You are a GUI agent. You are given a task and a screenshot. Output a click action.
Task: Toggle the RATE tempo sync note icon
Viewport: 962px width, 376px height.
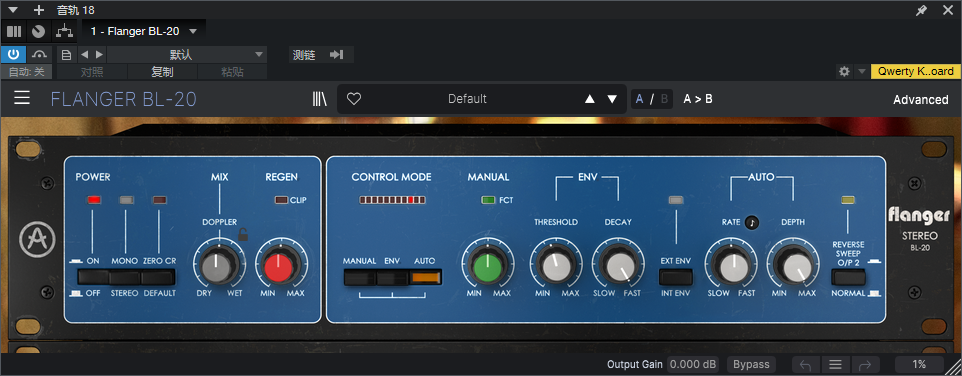[x=752, y=222]
